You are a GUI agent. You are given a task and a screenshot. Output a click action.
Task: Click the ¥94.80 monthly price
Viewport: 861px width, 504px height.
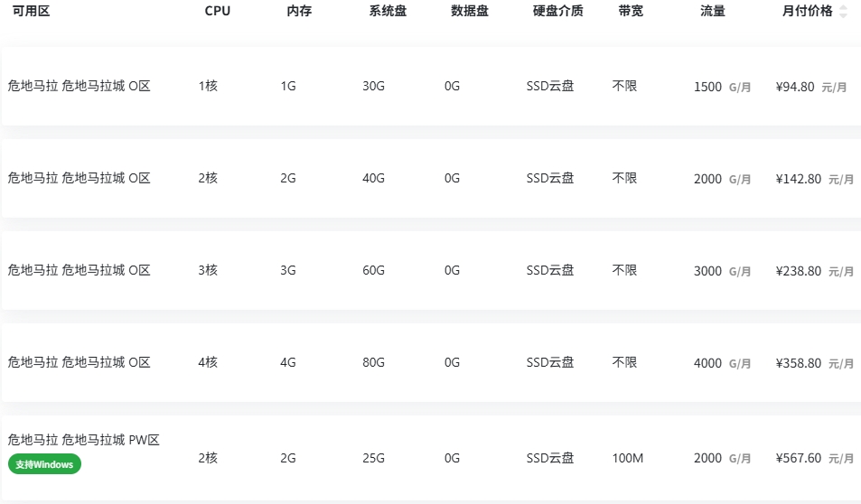pyautogui.click(x=795, y=87)
